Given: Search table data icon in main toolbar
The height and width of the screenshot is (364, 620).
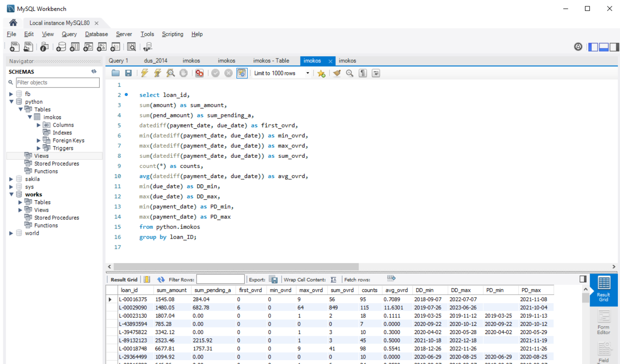Looking at the screenshot, I should point(131,47).
